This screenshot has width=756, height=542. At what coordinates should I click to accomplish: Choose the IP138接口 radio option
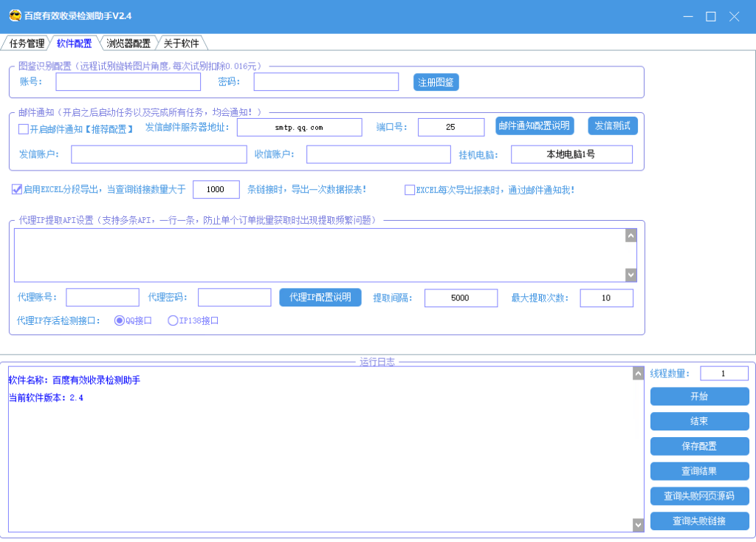click(173, 320)
